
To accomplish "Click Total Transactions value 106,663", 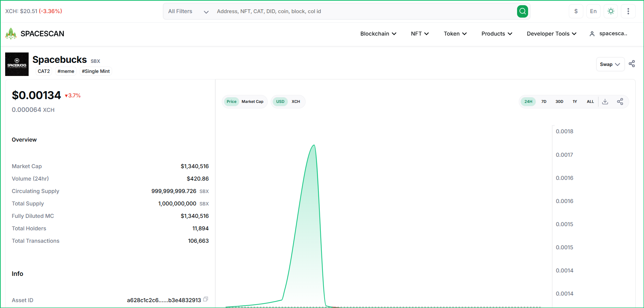I will pos(198,241).
